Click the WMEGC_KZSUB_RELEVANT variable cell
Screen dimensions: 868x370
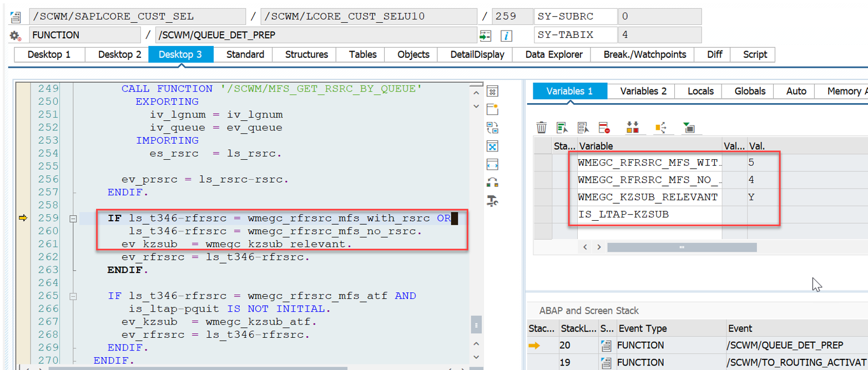click(x=649, y=197)
